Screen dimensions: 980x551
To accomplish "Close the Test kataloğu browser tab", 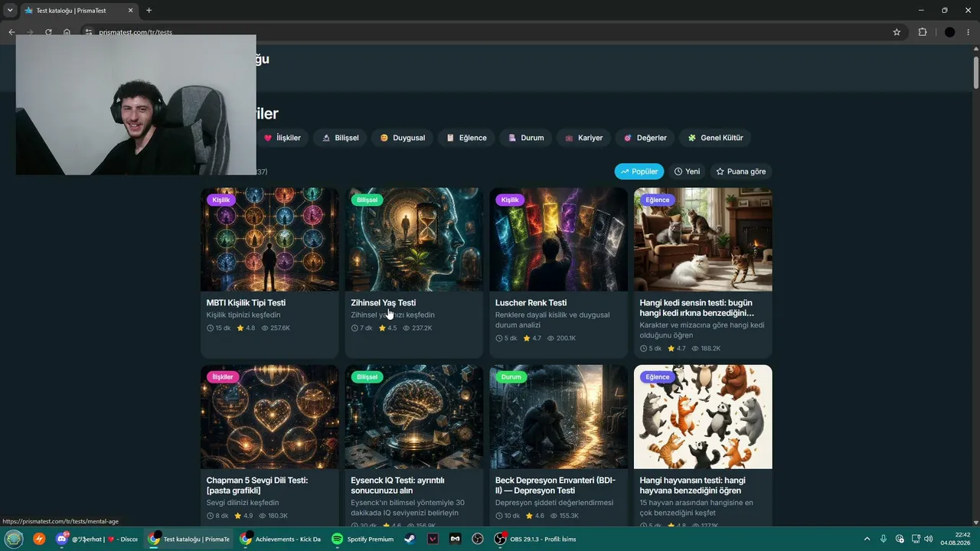I will tap(130, 11).
